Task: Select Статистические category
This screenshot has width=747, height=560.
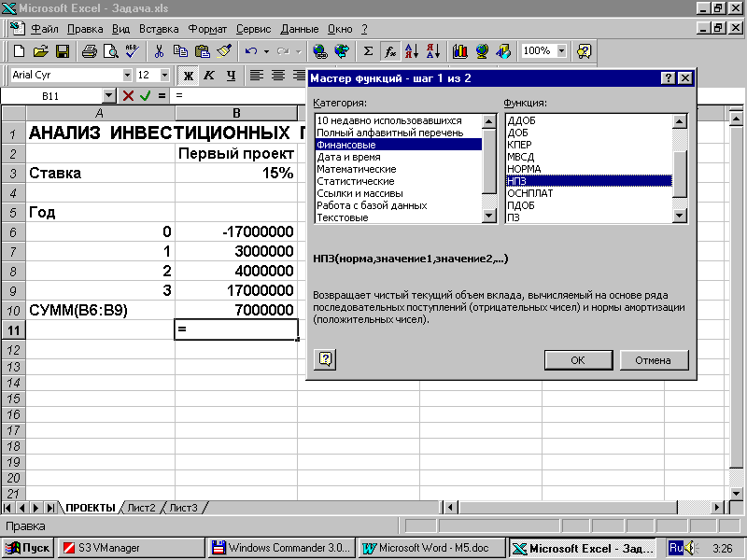Action: (399, 181)
